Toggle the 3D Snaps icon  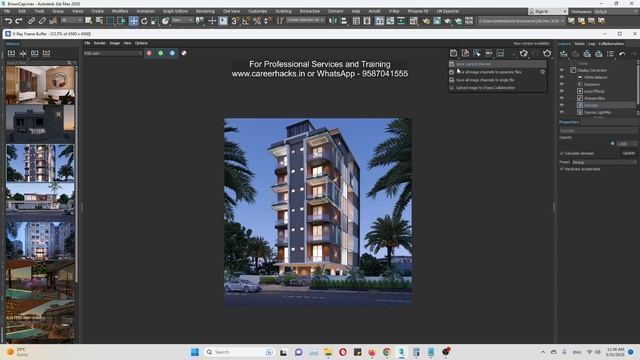pos(235,21)
